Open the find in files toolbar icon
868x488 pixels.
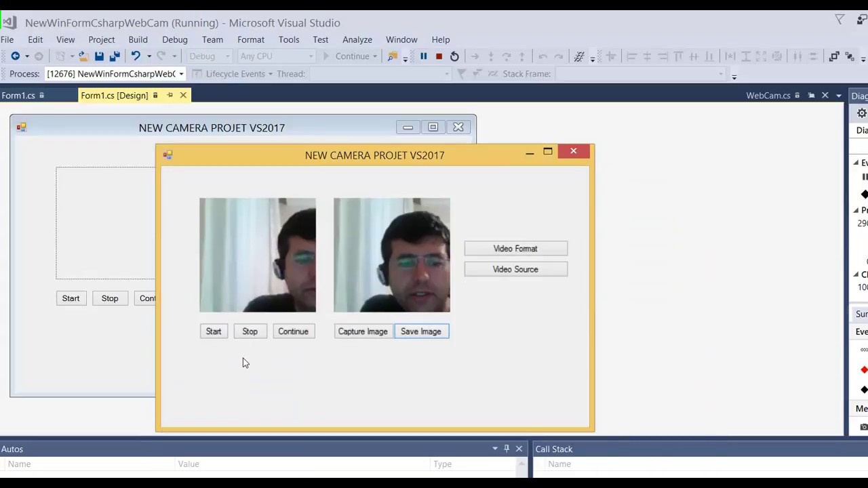392,56
